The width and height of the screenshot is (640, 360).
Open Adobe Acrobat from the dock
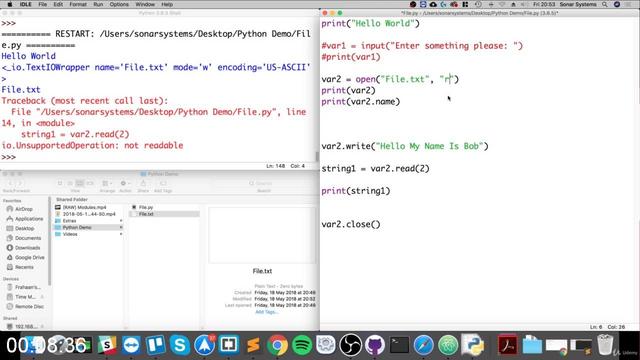tap(508, 345)
